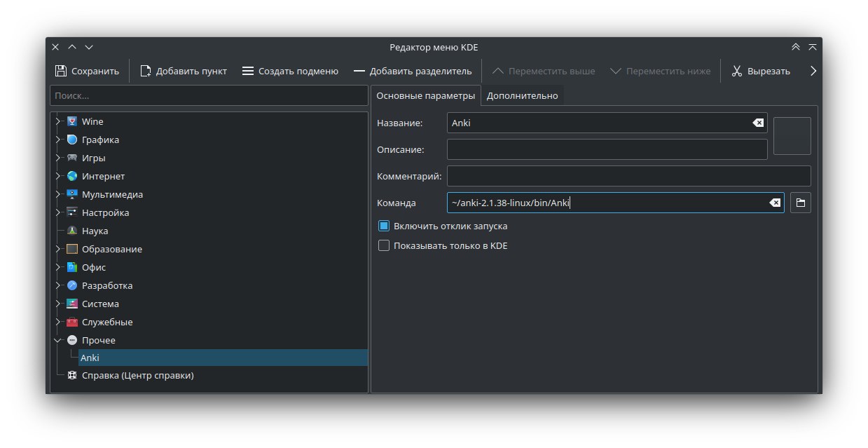This screenshot has width=868, height=448.
Task: Clear the Команда field with its erase icon
Action: (775, 203)
